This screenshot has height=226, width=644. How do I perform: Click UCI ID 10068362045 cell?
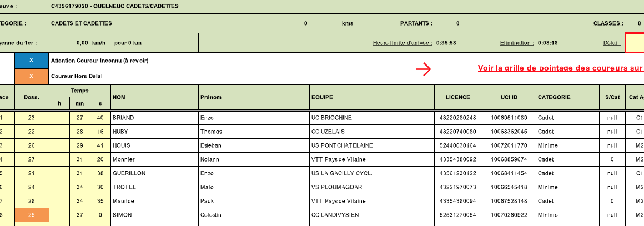pos(508,132)
